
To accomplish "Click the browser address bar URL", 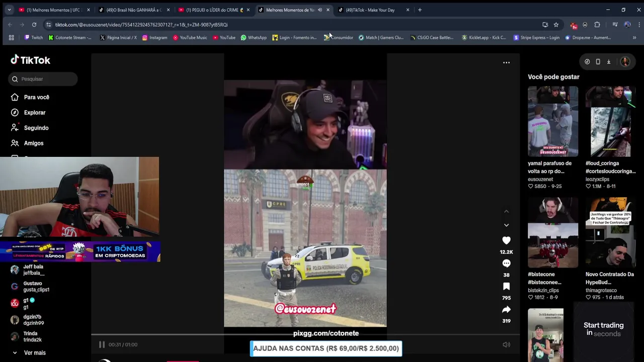I will pyautogui.click(x=141, y=25).
